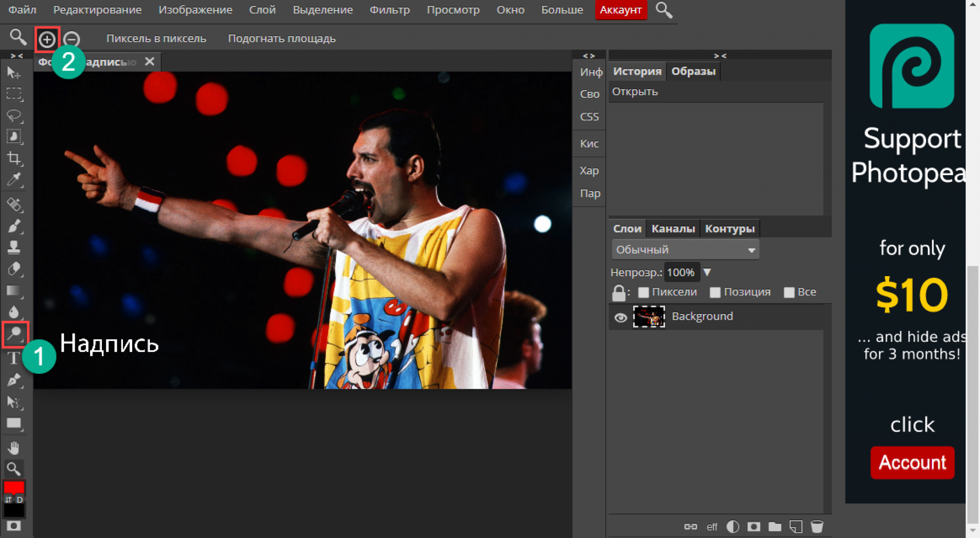
Task: Select the Rectangular Marquee tool
Action: [x=14, y=93]
